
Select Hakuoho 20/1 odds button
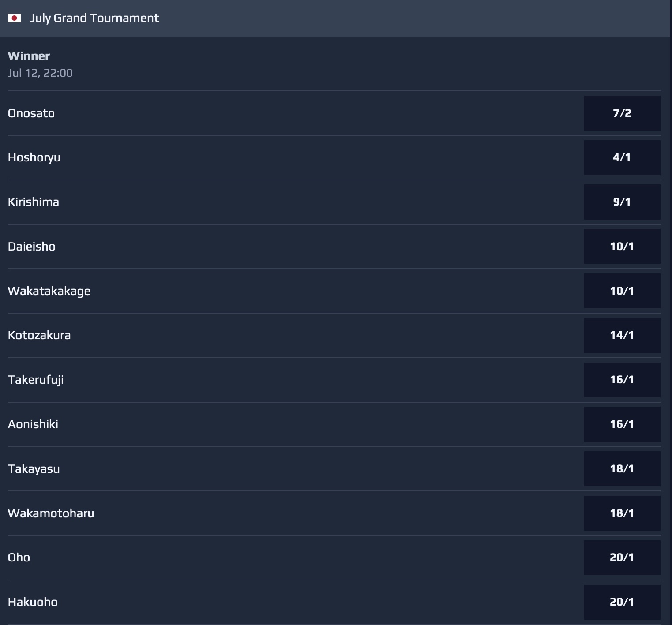(622, 602)
